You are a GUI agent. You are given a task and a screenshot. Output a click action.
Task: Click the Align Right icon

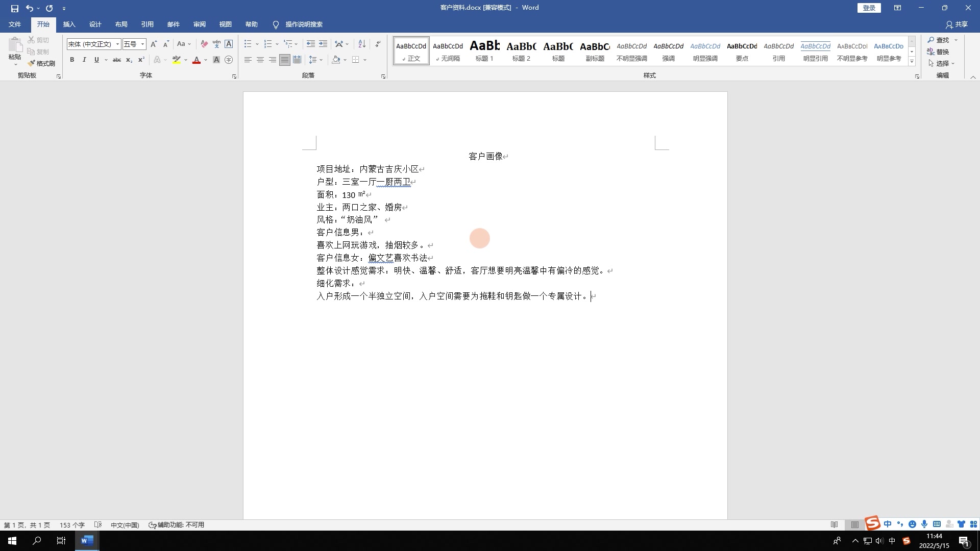pyautogui.click(x=273, y=60)
